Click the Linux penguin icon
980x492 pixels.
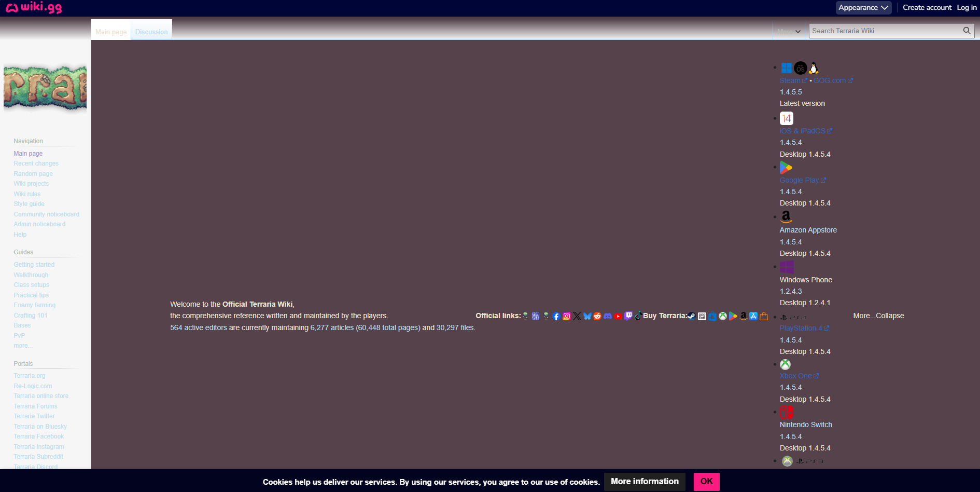pos(814,68)
